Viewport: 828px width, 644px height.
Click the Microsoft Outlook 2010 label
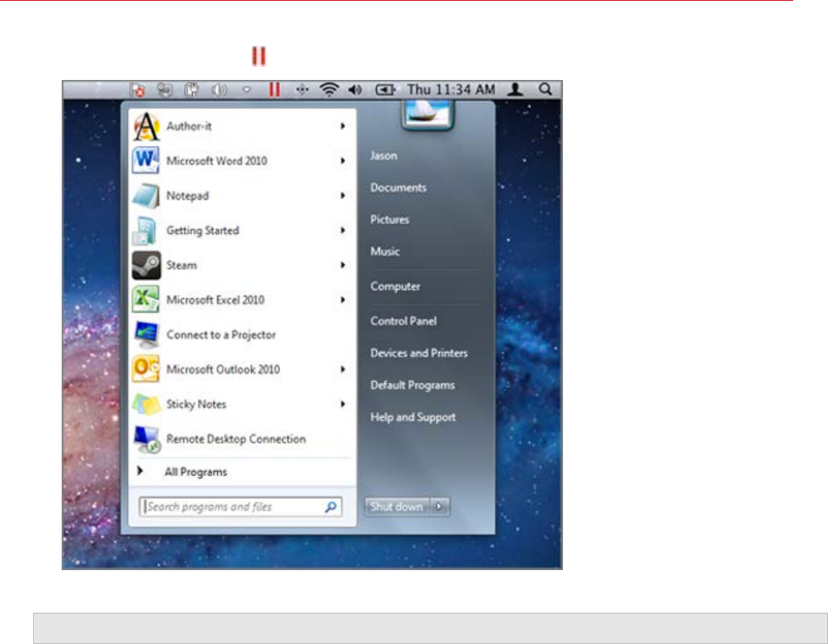222,369
